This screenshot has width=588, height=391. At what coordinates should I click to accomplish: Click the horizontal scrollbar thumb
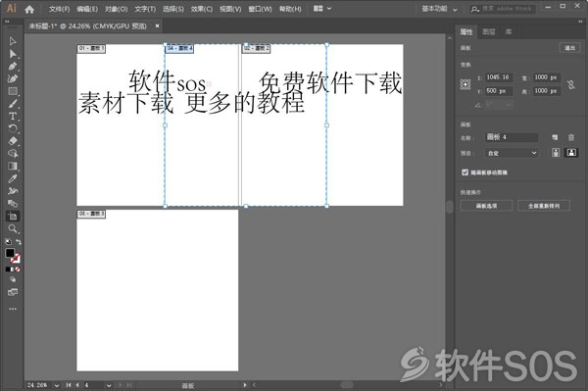click(347, 385)
